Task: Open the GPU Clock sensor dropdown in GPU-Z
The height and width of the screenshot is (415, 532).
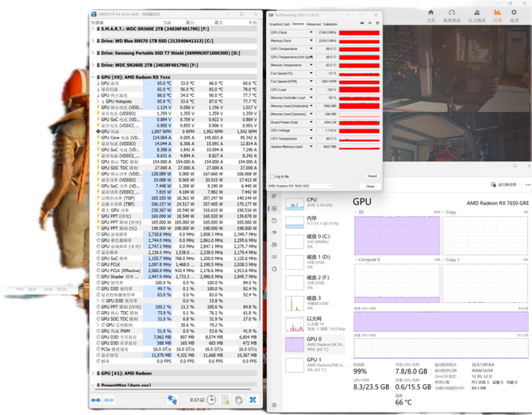Action: tap(311, 33)
